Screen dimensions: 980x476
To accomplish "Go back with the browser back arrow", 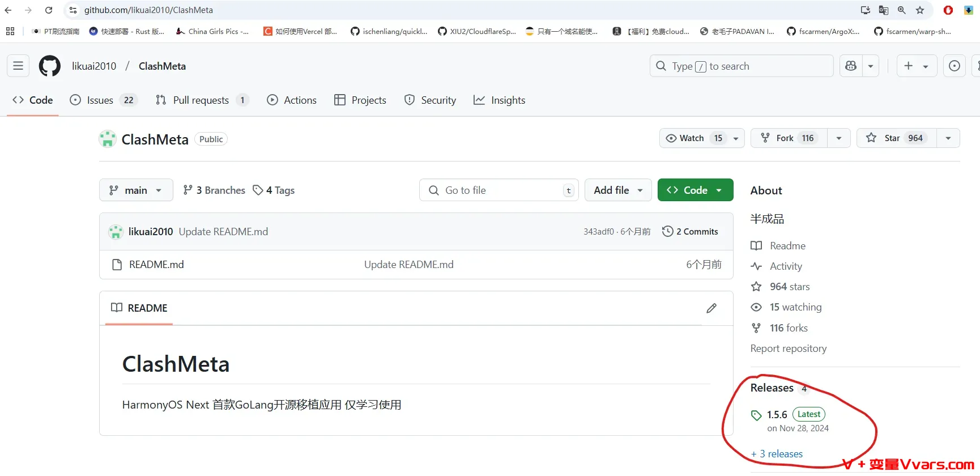I will click(x=8, y=10).
